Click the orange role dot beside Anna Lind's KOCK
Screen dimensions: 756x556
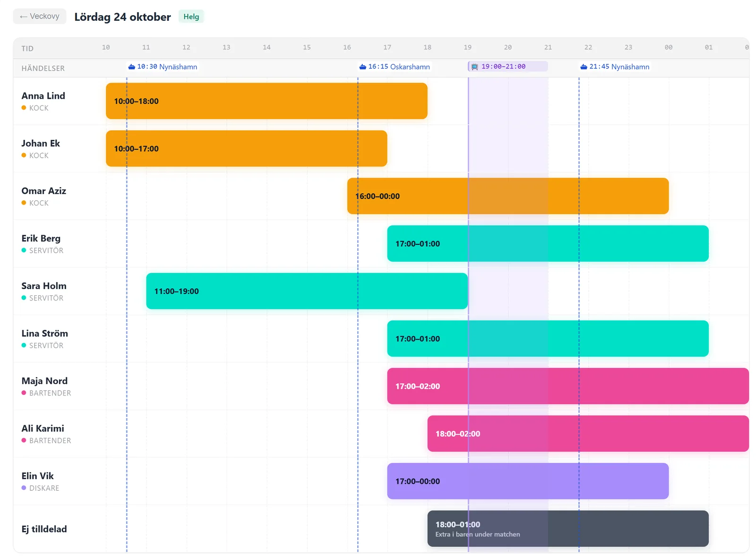click(x=24, y=108)
